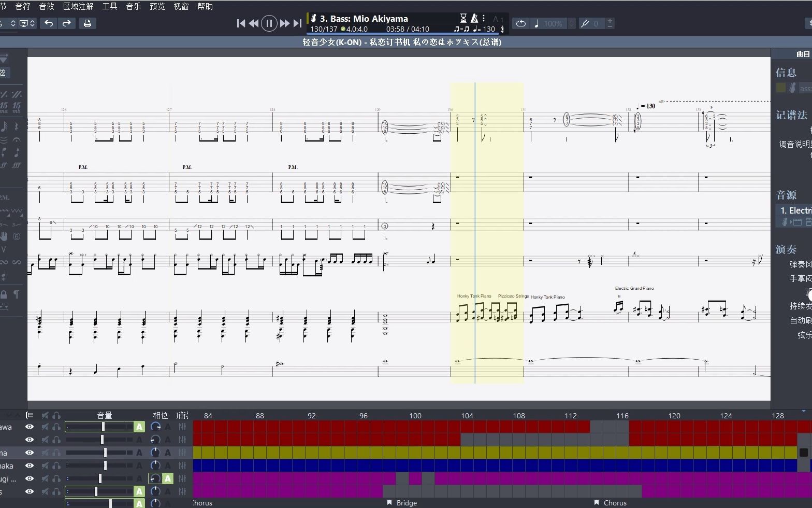This screenshot has height=508, width=812.
Task: Hide the 'ugi ...' track with its eye icon
Action: [30, 478]
